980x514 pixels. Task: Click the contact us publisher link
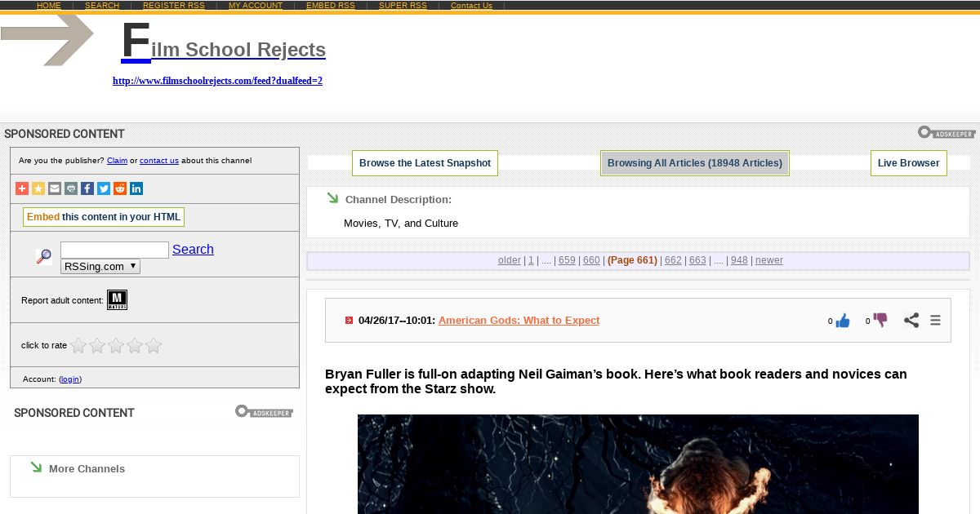pyautogui.click(x=159, y=161)
